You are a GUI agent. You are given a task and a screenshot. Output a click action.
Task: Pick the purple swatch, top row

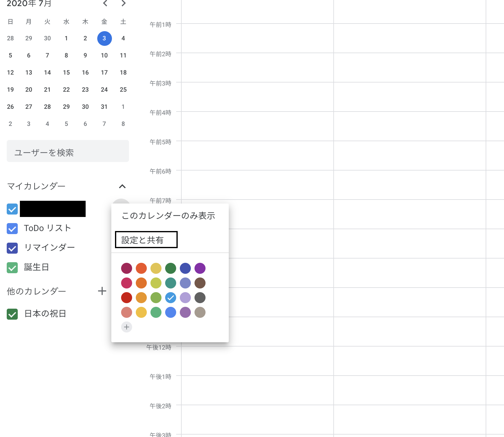tap(200, 268)
